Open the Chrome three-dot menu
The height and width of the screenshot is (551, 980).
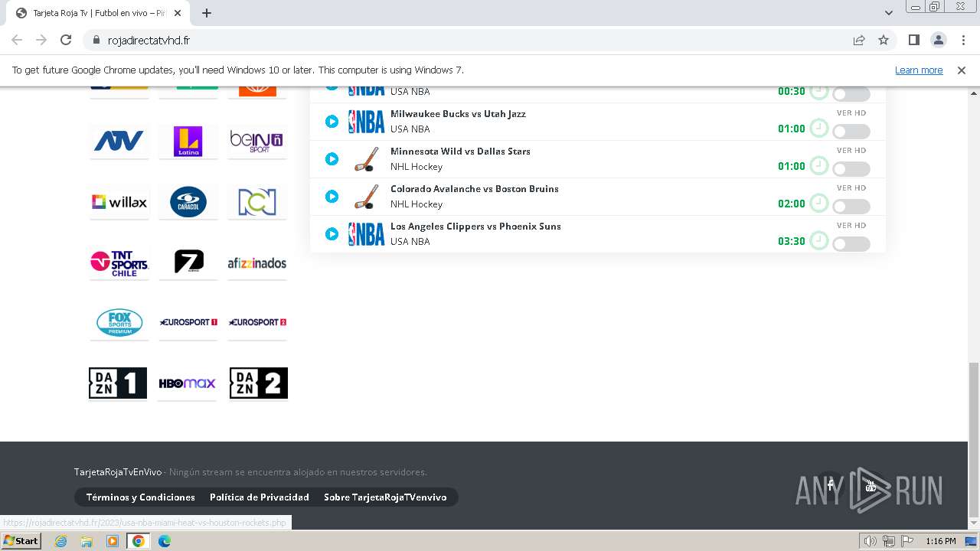[x=962, y=40]
